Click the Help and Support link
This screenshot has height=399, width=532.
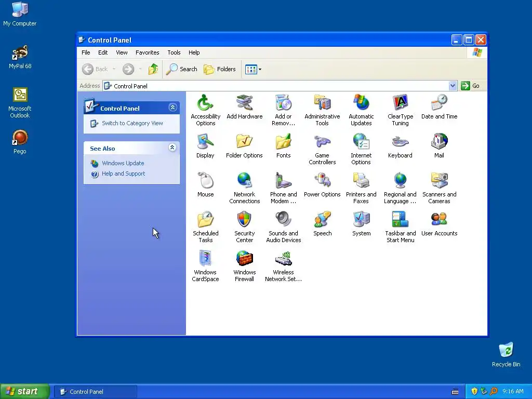point(123,174)
